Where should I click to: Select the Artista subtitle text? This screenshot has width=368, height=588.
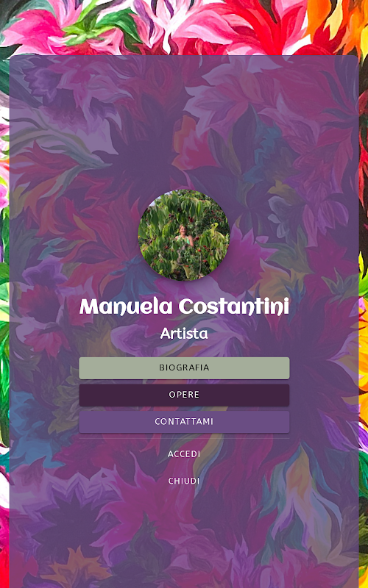pos(184,333)
